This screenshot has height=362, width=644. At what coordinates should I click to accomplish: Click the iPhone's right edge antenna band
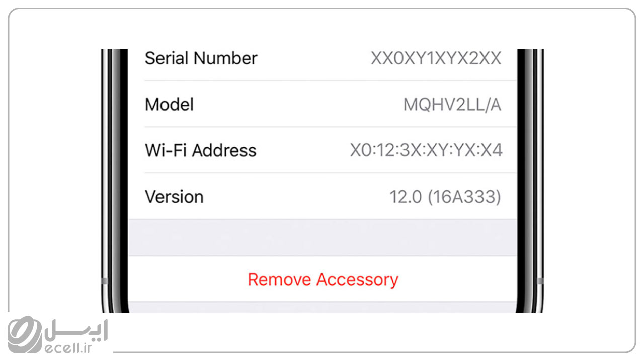(x=541, y=281)
